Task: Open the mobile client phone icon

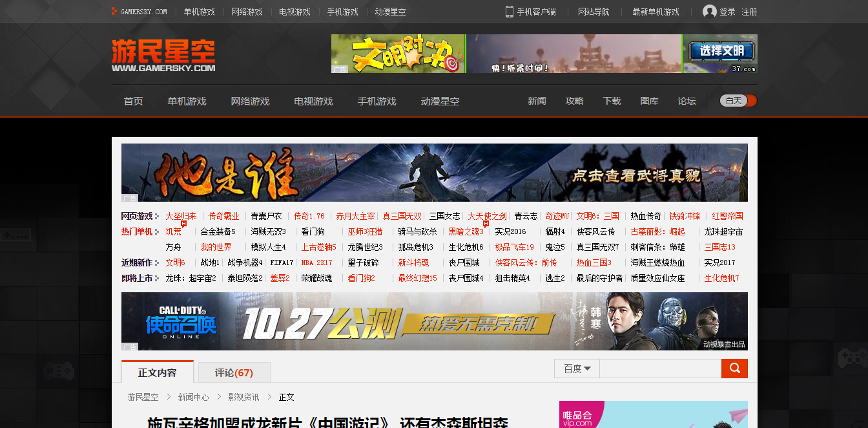Action: (509, 12)
